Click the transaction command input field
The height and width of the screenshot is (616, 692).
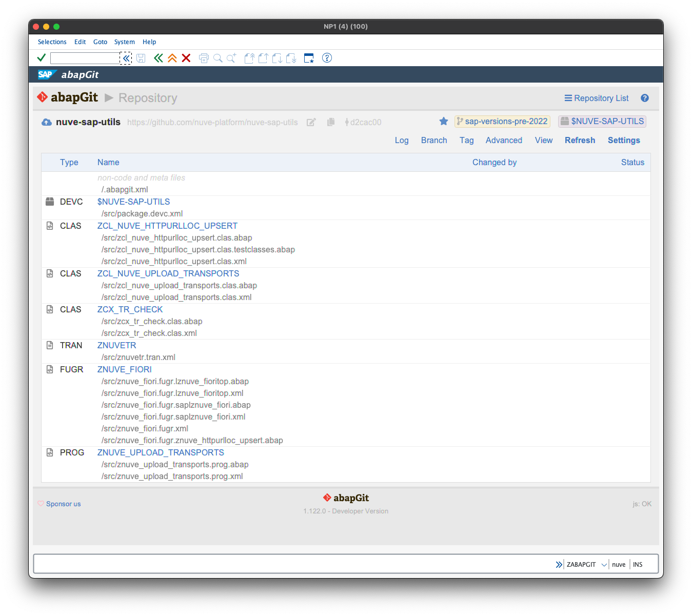[x=85, y=58]
